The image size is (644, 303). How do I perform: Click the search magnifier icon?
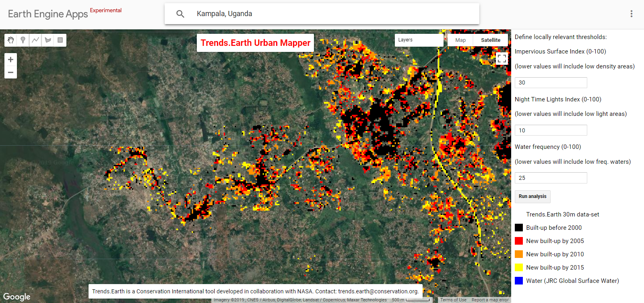coord(180,14)
